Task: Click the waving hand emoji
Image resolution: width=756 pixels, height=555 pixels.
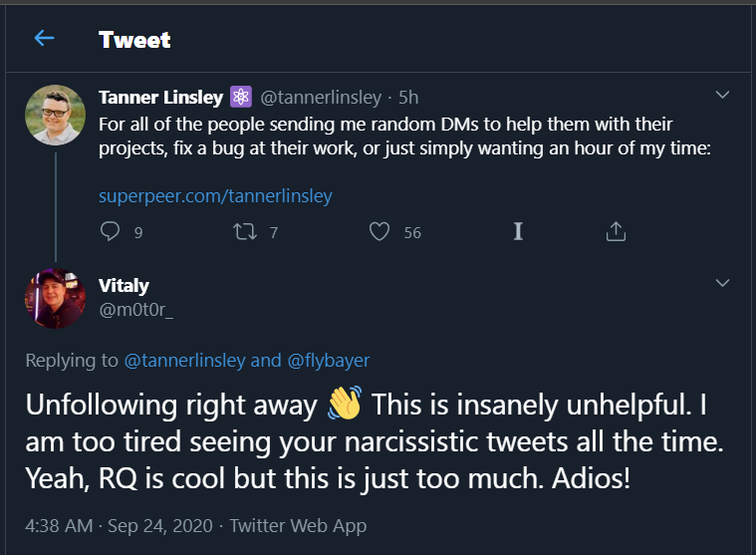Action: coord(345,406)
